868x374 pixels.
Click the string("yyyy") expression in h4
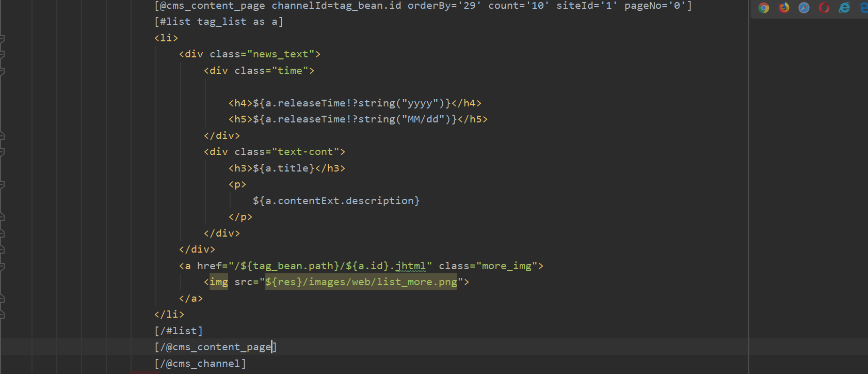[x=401, y=103]
